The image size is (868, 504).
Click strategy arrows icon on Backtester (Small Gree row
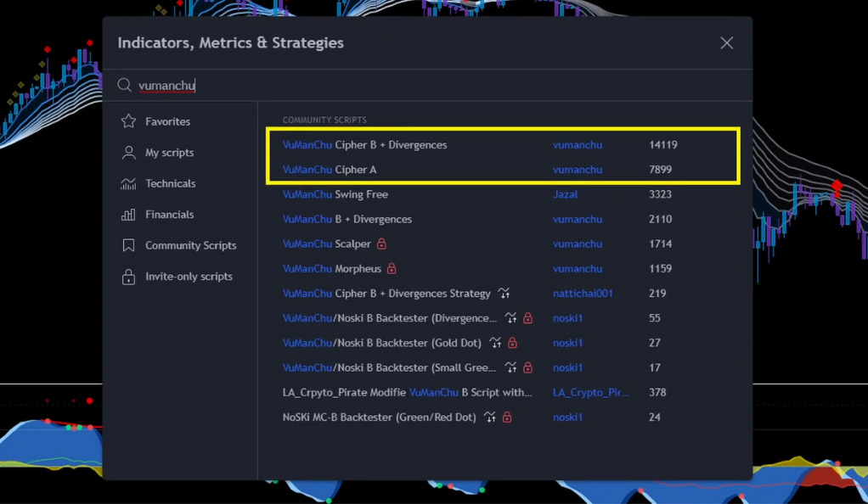click(x=511, y=367)
